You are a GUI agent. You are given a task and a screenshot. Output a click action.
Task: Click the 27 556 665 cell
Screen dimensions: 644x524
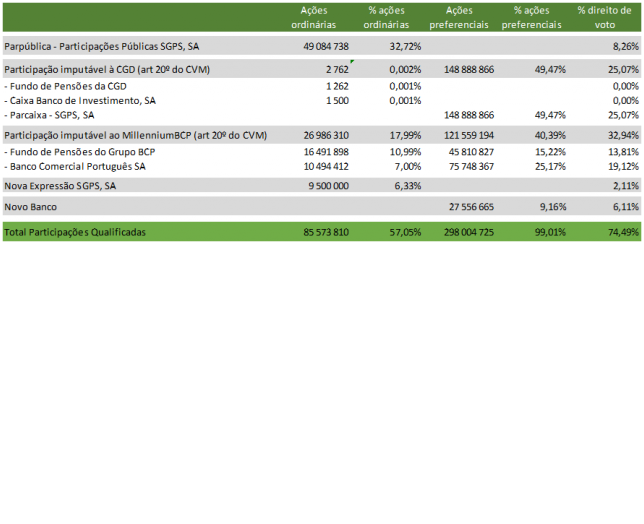click(471, 207)
